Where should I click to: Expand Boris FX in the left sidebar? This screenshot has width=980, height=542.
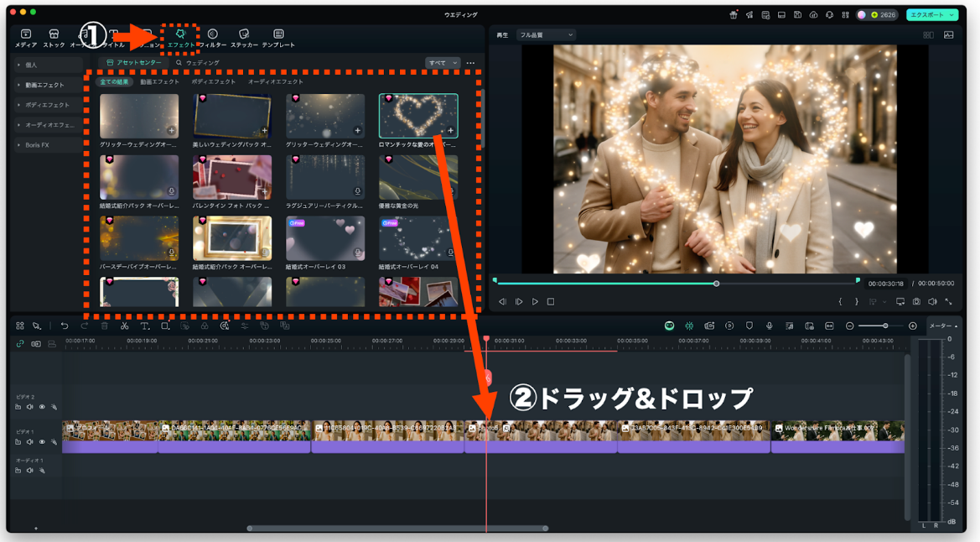48,145
